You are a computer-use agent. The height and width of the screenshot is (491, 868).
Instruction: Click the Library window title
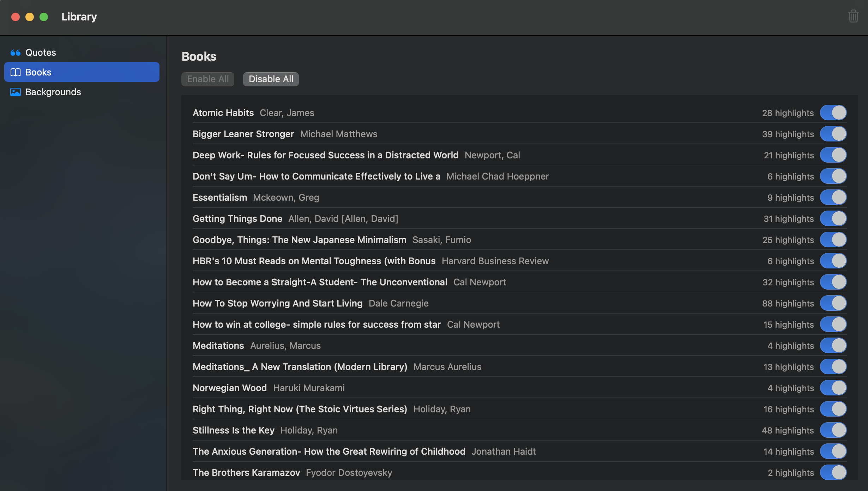pyautogui.click(x=79, y=17)
